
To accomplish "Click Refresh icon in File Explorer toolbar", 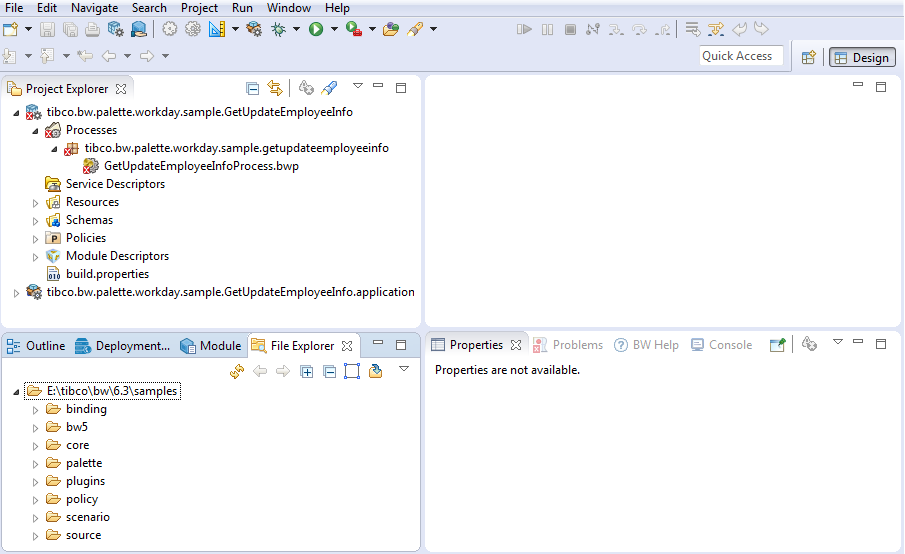I will (237, 371).
